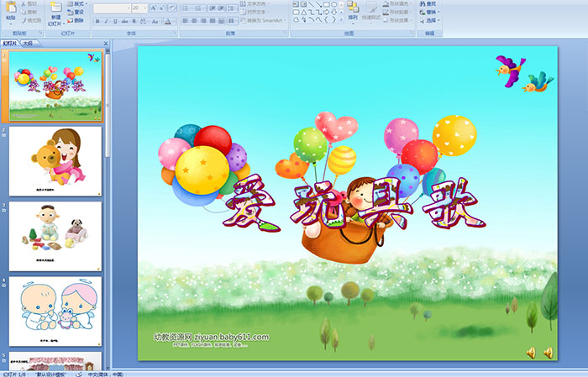Screen dimensions: 588x377
Task: Open Align Text (对齐文本) dropdown
Action: (x=255, y=12)
